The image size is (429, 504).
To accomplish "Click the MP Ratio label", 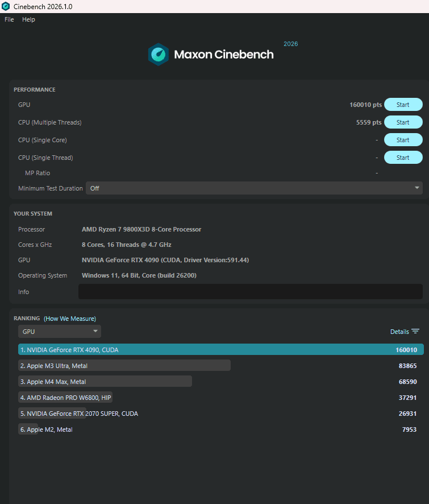I will (38, 173).
